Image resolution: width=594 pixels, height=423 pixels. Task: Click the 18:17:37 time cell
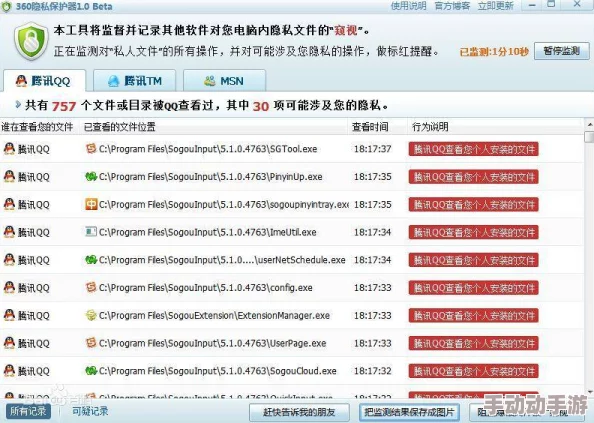pos(372,149)
